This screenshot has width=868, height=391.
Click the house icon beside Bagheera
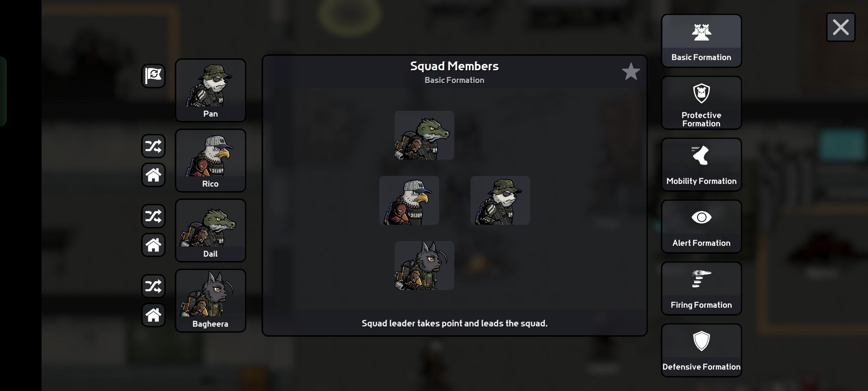pos(153,315)
